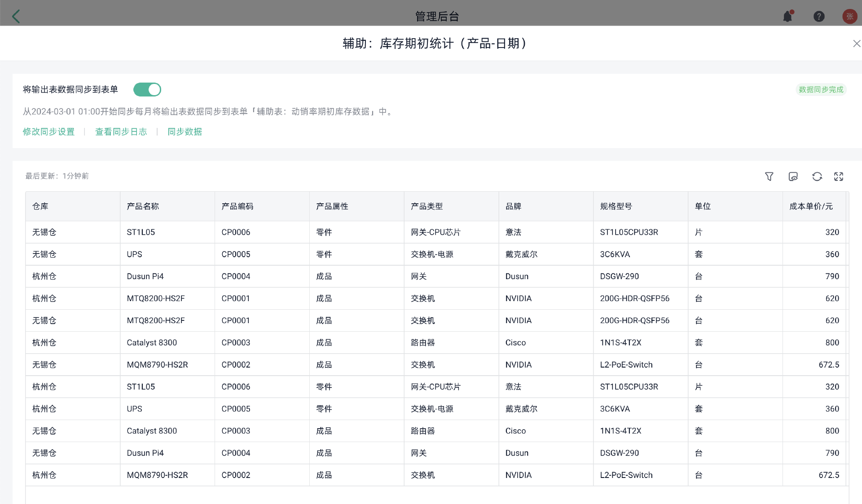Refresh the table data
This screenshot has width=862, height=504.
[x=817, y=176]
